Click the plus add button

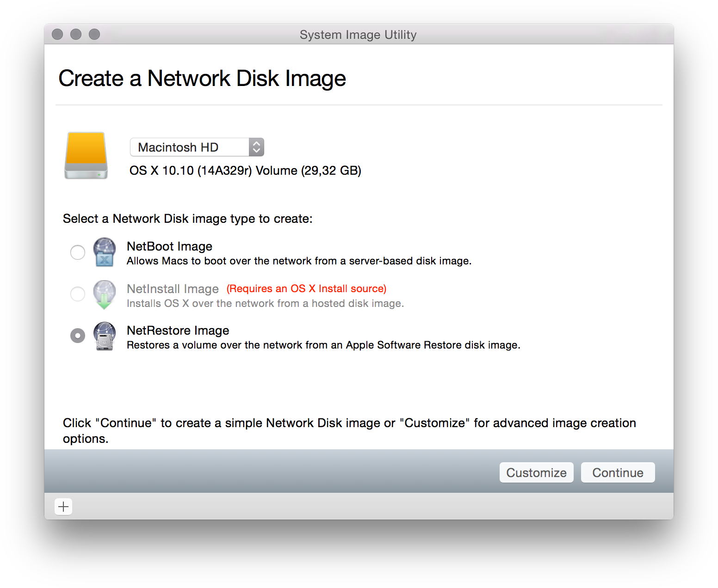pyautogui.click(x=63, y=507)
